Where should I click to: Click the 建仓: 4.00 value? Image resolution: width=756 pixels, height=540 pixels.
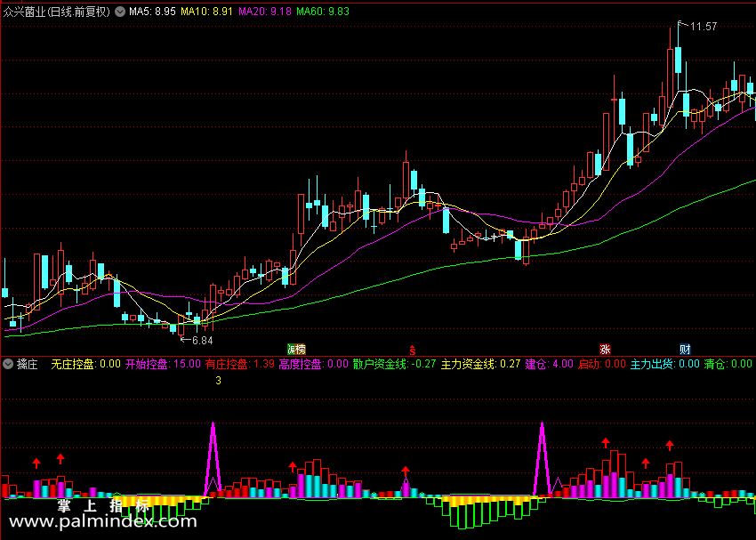(x=549, y=364)
